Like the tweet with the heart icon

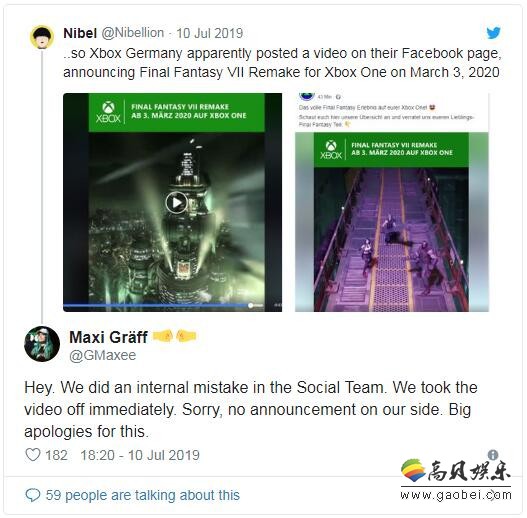tap(33, 455)
